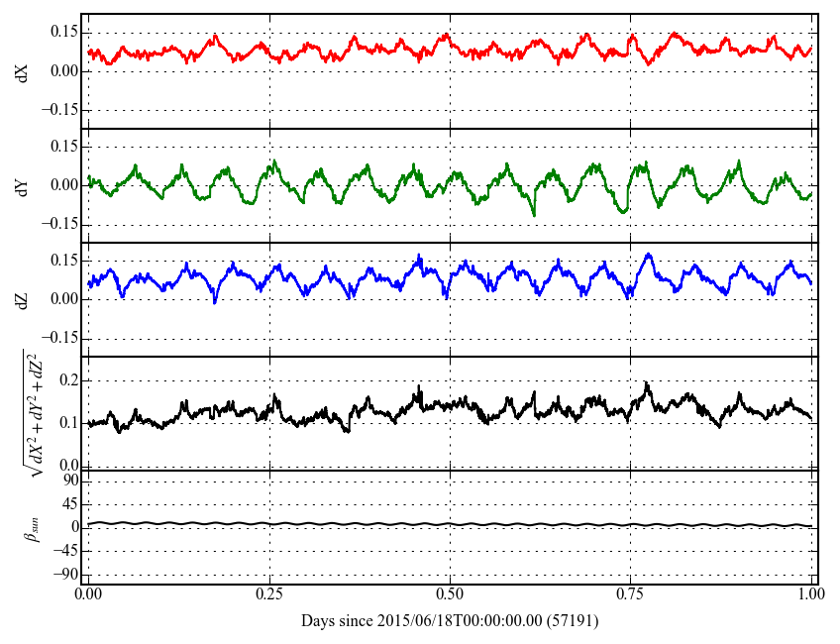Image resolution: width=840 pixels, height=644 pixels.
Task: Click the dX y-axis label
Action: pyautogui.click(x=22, y=71)
